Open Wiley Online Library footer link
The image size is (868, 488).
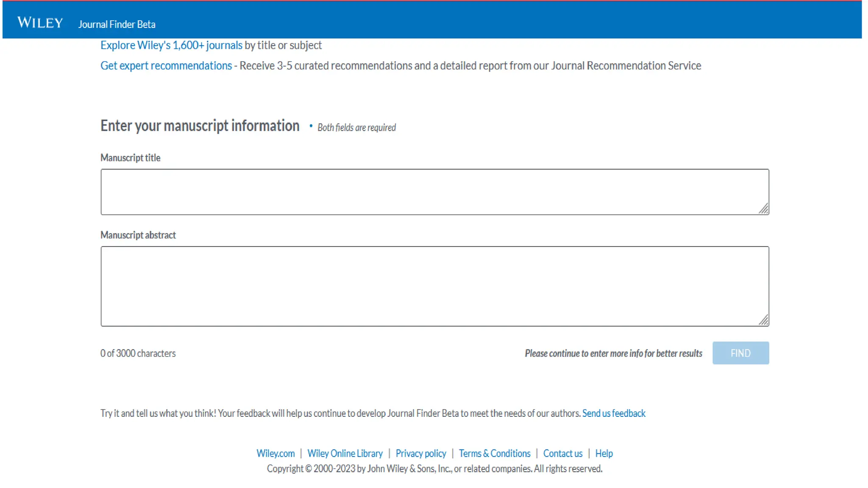tap(345, 454)
